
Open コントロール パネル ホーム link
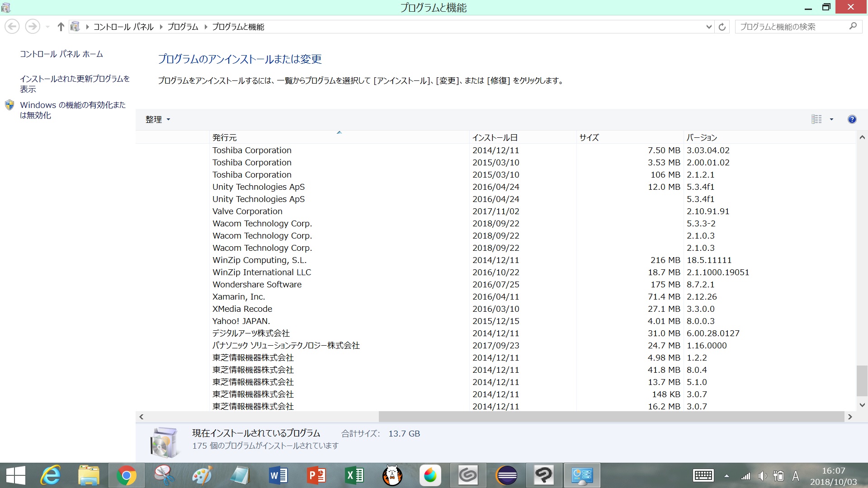[x=61, y=54]
